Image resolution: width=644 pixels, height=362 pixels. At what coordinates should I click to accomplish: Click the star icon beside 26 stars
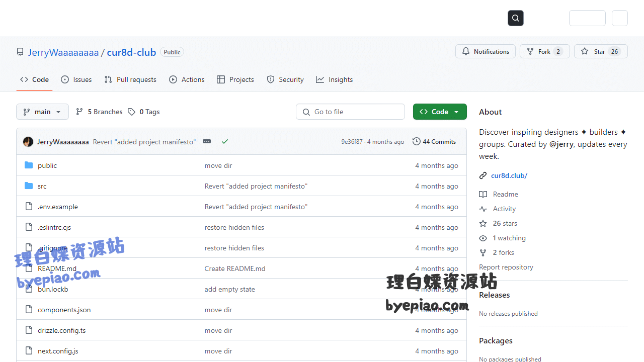point(483,223)
